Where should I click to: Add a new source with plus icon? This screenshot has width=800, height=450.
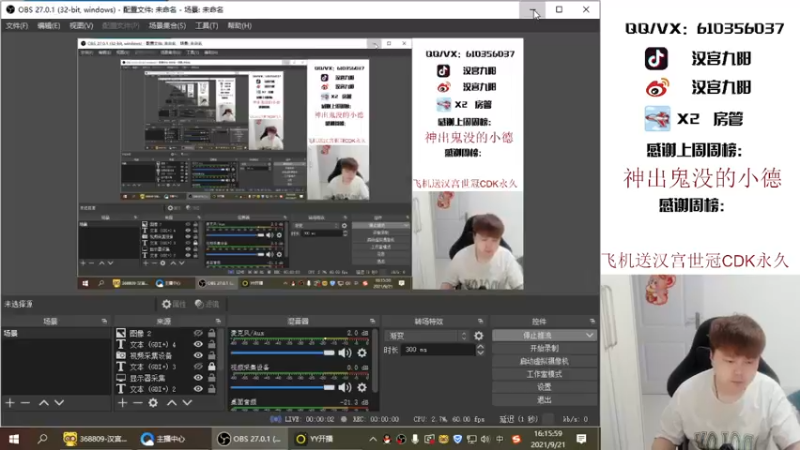click(x=122, y=403)
